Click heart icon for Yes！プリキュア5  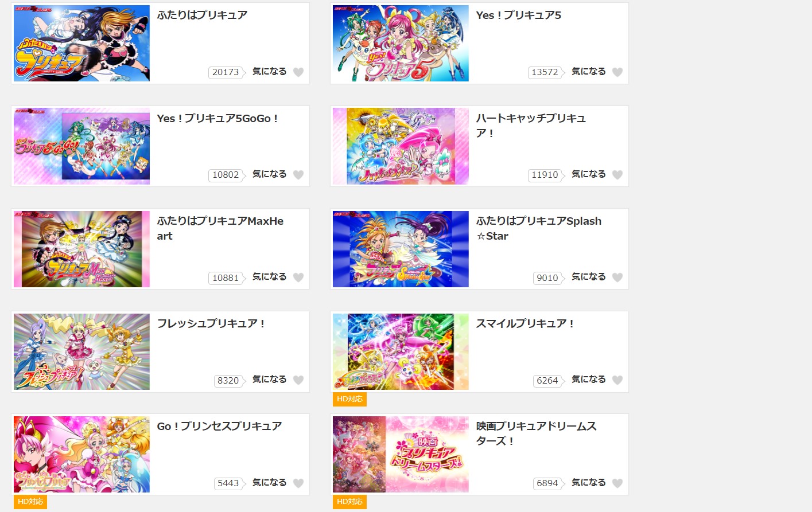point(617,72)
